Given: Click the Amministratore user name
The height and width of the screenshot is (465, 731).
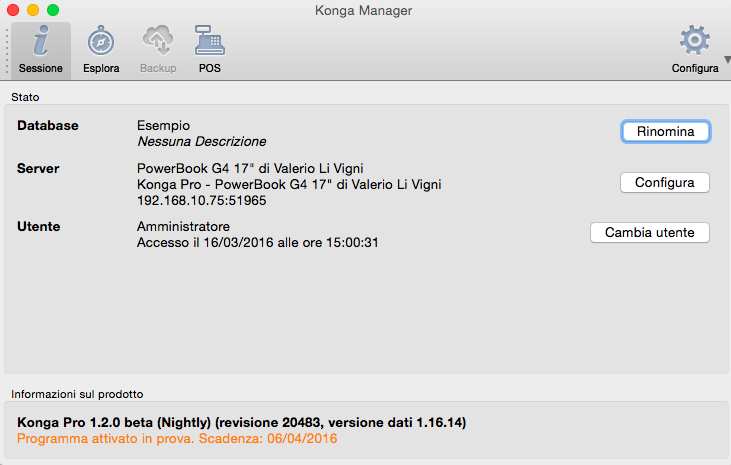Looking at the screenshot, I should click(183, 227).
